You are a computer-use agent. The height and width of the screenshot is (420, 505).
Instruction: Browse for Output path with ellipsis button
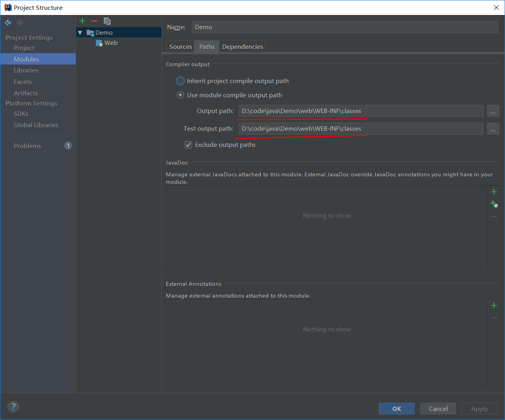[x=493, y=111]
